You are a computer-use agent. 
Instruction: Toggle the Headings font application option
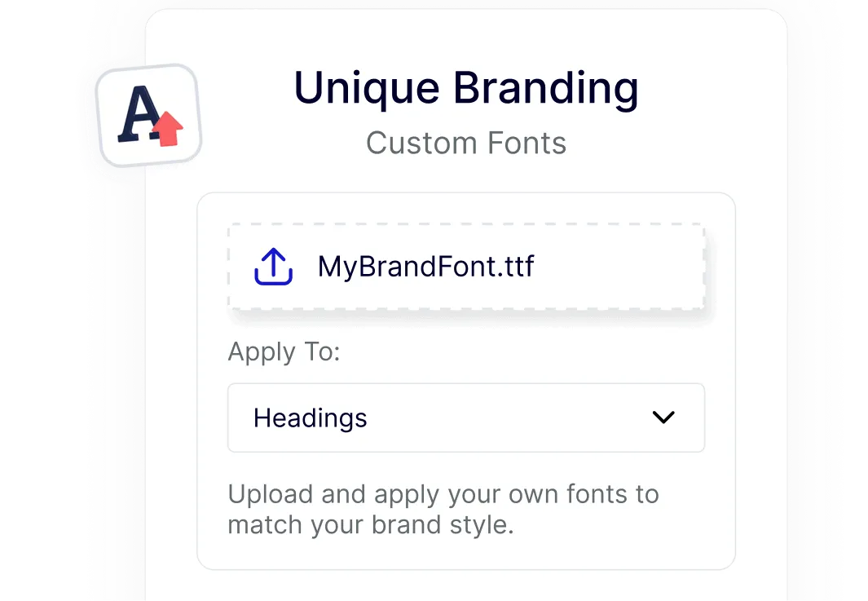click(466, 418)
